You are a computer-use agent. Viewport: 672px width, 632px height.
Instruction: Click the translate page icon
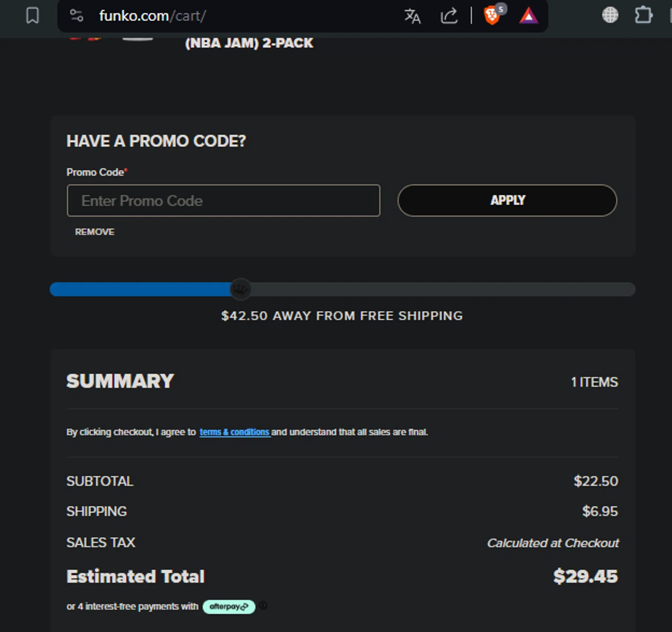pyautogui.click(x=412, y=16)
